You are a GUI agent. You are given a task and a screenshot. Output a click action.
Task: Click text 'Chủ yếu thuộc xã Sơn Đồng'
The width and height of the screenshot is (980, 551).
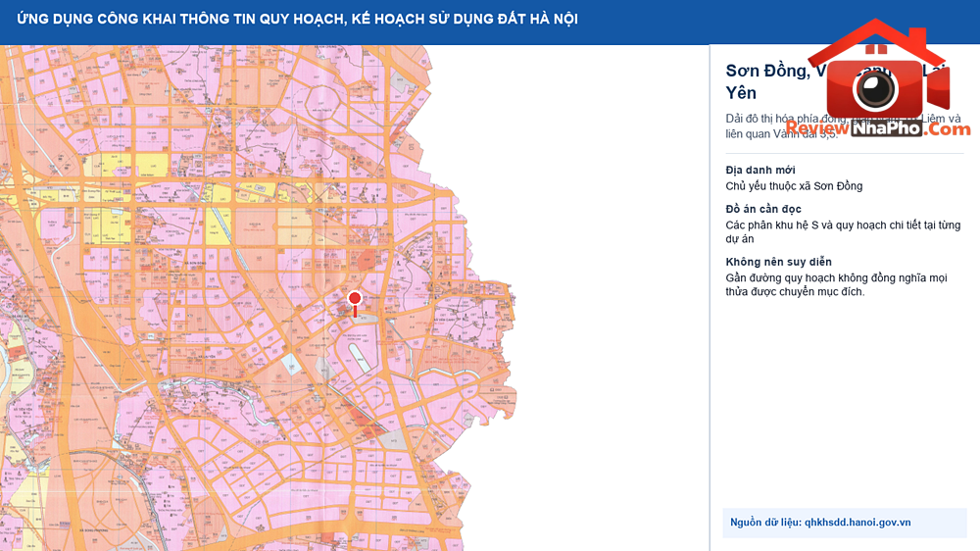pos(794,186)
